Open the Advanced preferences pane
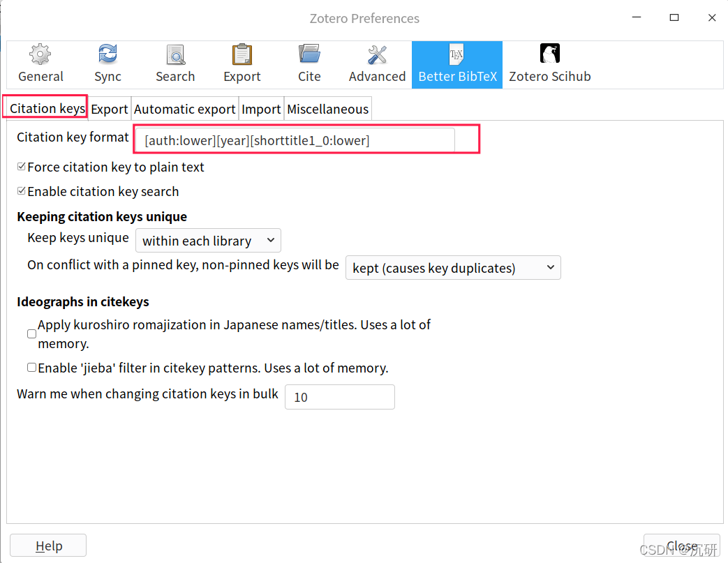This screenshot has width=728, height=563. point(377,64)
